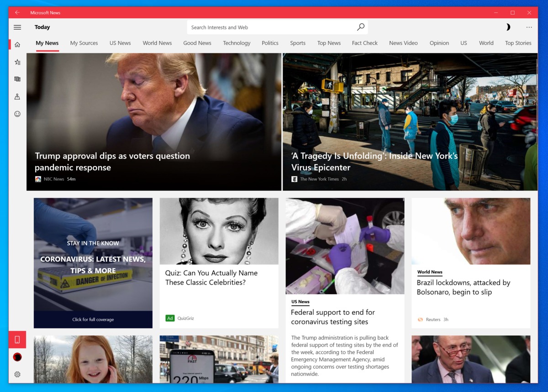
Task: Switch to the My Sources tab
Action: 84,43
